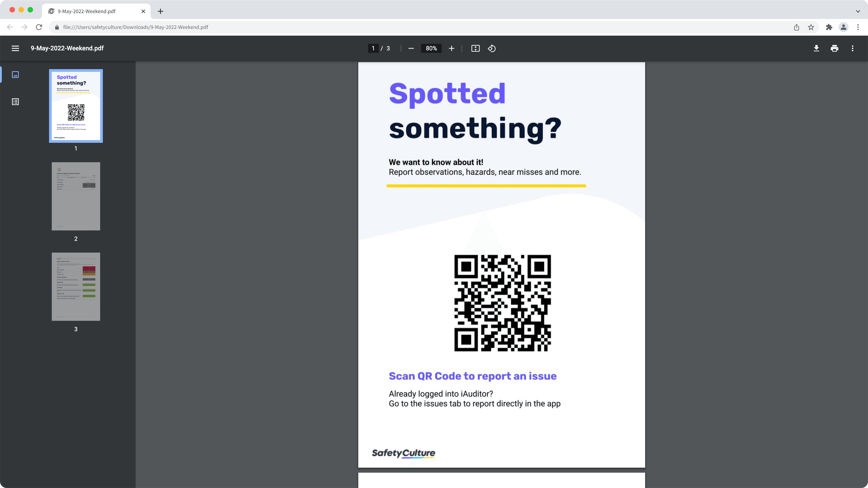Open the Chrome profile avatar
The width and height of the screenshot is (868, 488).
[x=843, y=27]
